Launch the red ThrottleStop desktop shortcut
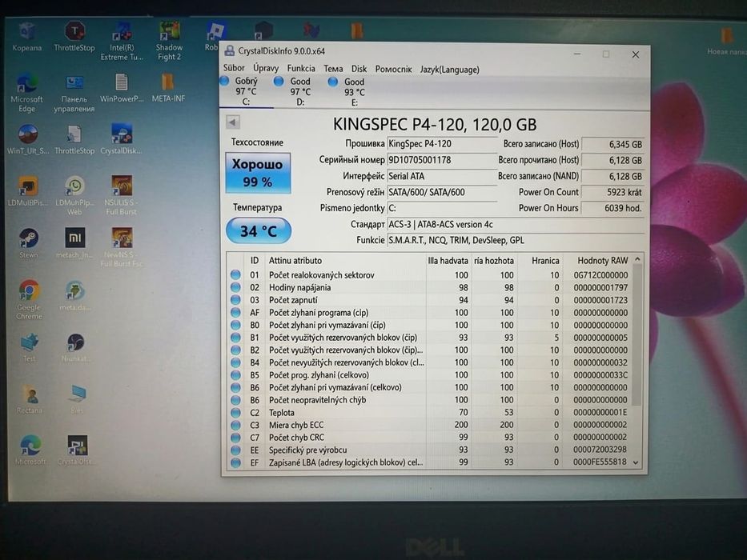This screenshot has height=560, width=747. (x=74, y=36)
